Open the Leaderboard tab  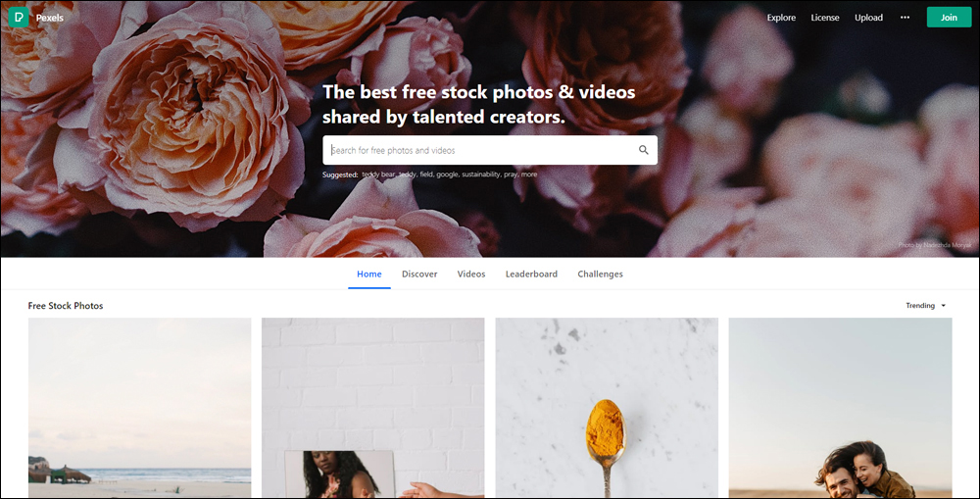coord(531,274)
